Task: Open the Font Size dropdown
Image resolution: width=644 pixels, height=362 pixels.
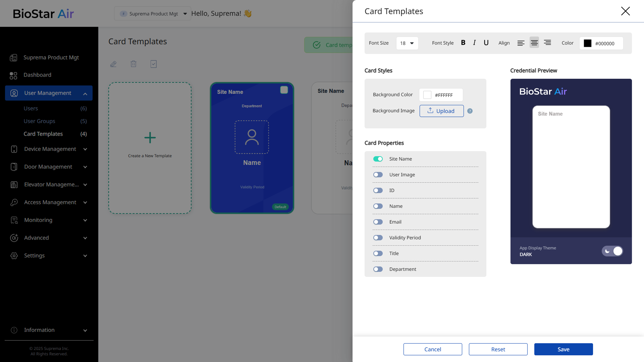Action: tap(407, 43)
